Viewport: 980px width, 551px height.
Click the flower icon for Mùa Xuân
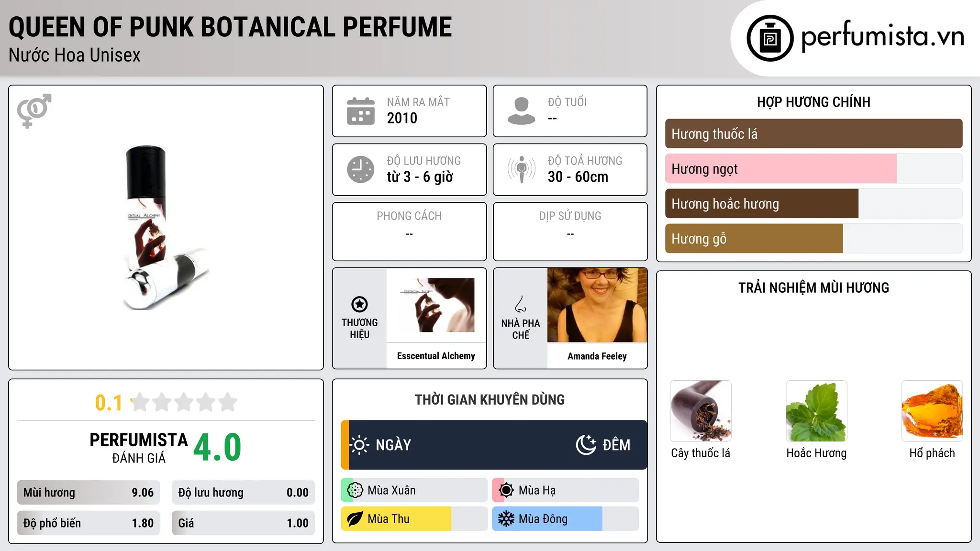point(355,490)
